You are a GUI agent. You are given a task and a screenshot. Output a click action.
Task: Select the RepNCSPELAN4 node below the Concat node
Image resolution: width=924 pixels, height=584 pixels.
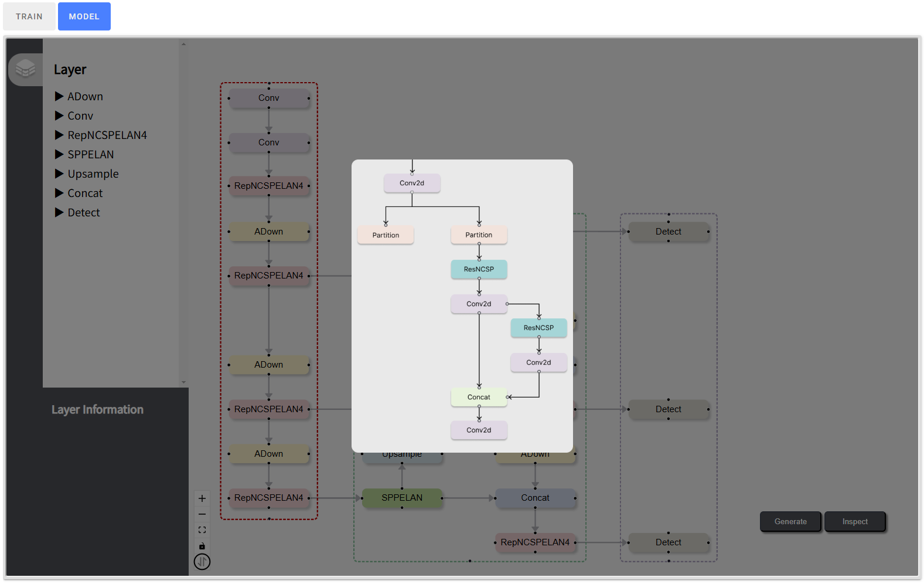coord(535,542)
